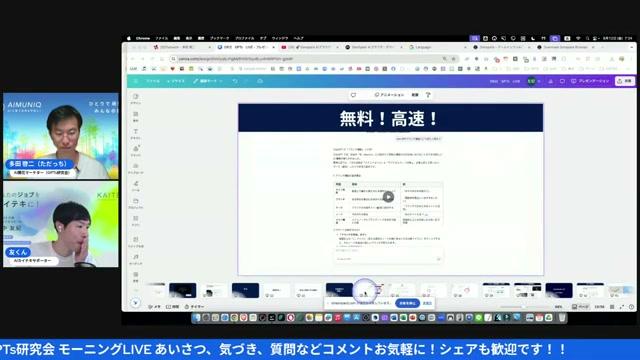Click the 位置 position button
Screen dimensions: 640x360
point(415,95)
